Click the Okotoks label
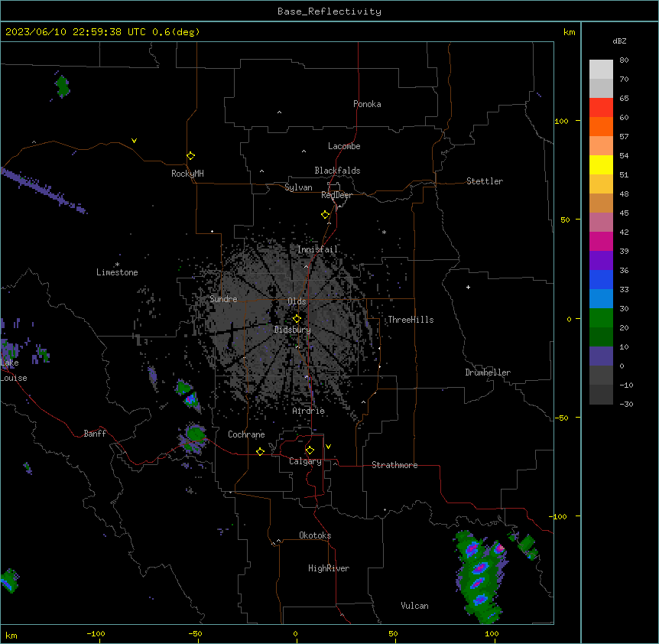Screen dimensions: 659x644 [315, 535]
